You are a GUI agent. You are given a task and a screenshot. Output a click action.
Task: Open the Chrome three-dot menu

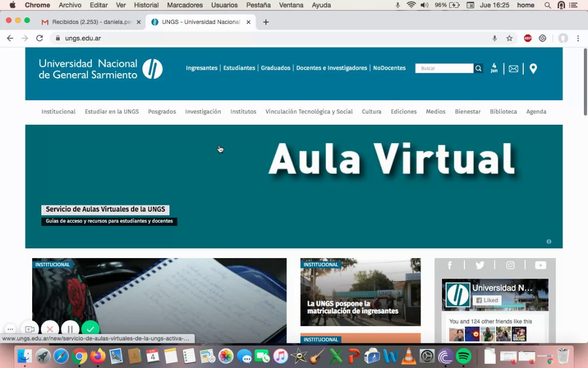[578, 38]
